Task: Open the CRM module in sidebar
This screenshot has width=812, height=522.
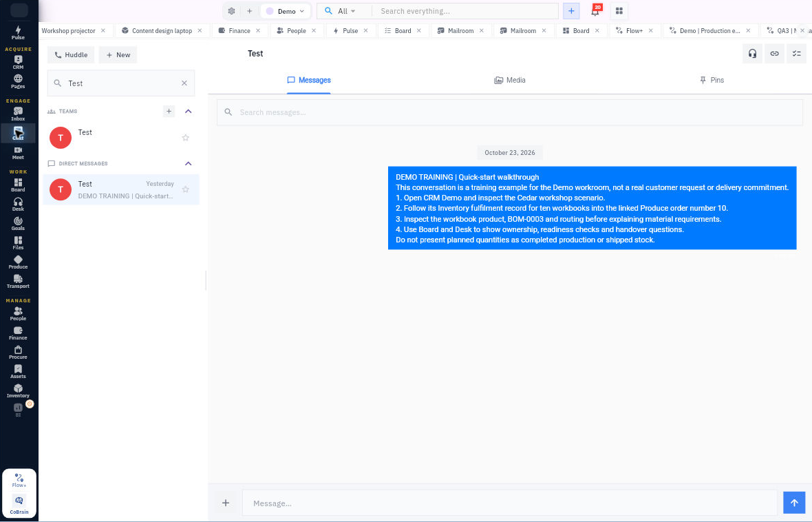Action: pos(18,62)
